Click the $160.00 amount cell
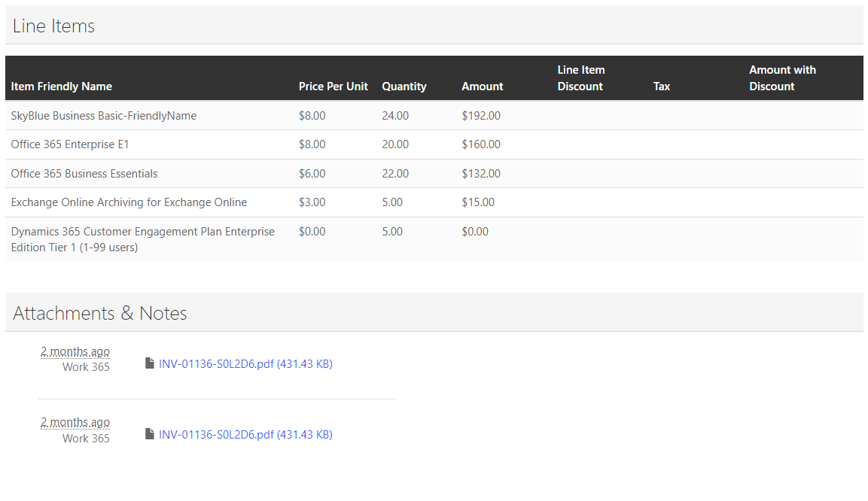The width and height of the screenshot is (868, 501). coord(481,144)
